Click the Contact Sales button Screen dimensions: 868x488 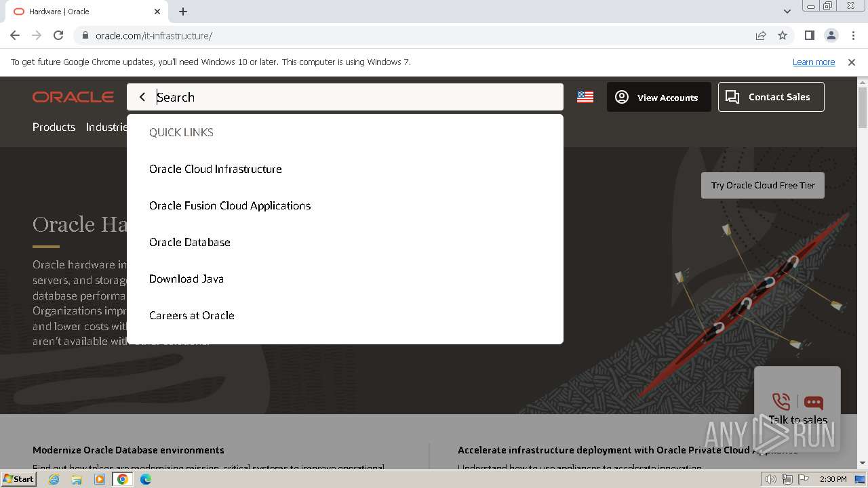771,97
